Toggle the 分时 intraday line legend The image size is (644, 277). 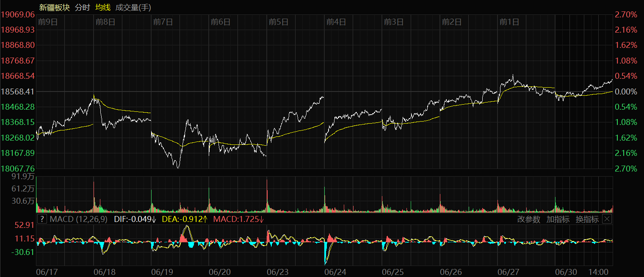[82, 7]
